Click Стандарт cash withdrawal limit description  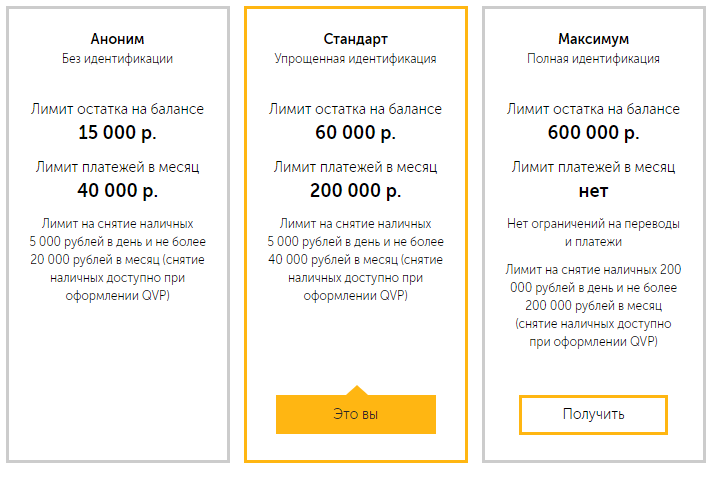tap(356, 259)
